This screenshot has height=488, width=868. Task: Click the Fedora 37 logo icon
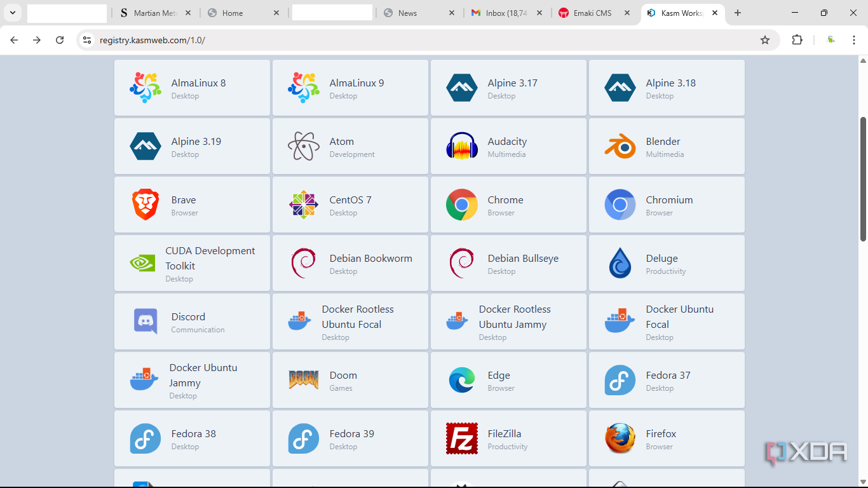(620, 380)
